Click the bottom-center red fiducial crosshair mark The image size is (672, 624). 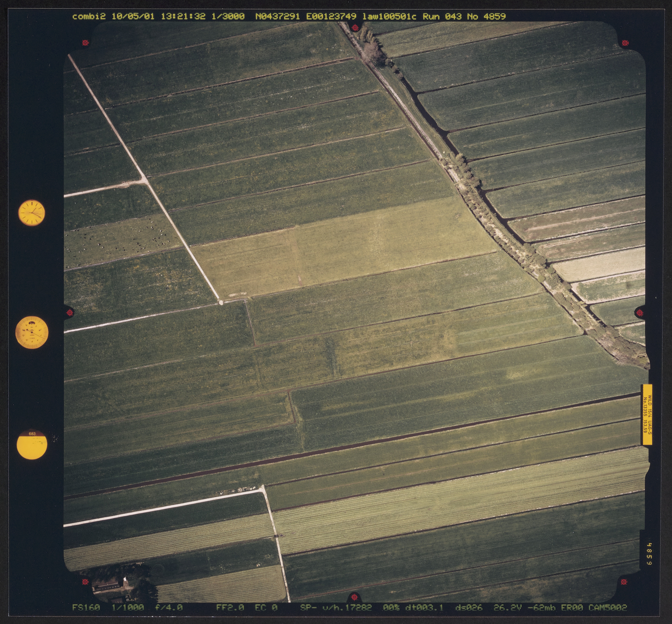[x=354, y=597]
